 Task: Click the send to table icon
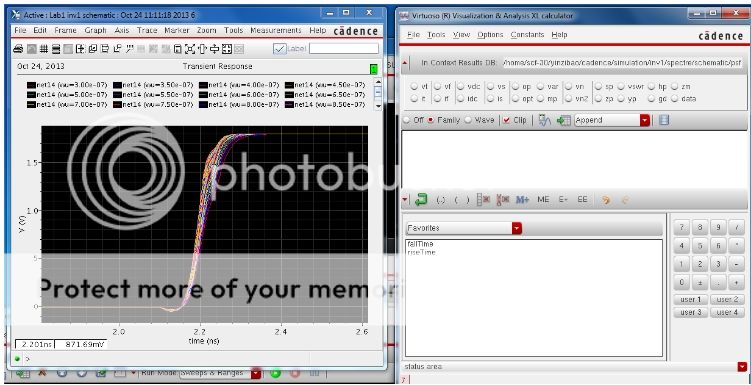pyautogui.click(x=563, y=120)
